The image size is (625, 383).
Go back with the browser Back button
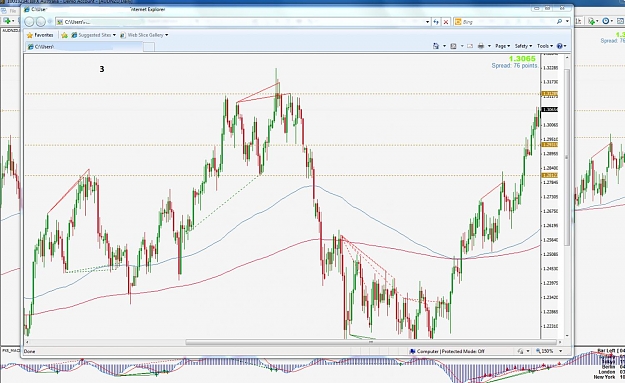coord(29,22)
